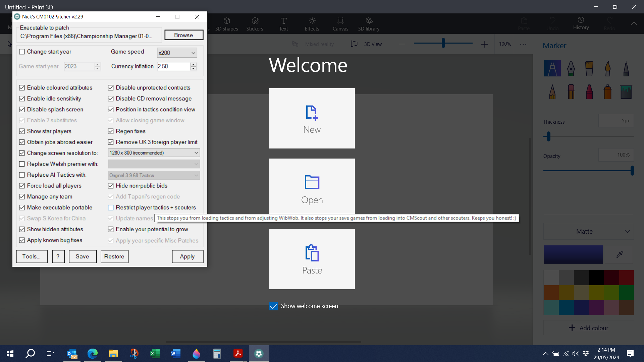The width and height of the screenshot is (644, 362).
Task: Collapse the Paint 3D ribbon chevron
Action: pos(634,23)
